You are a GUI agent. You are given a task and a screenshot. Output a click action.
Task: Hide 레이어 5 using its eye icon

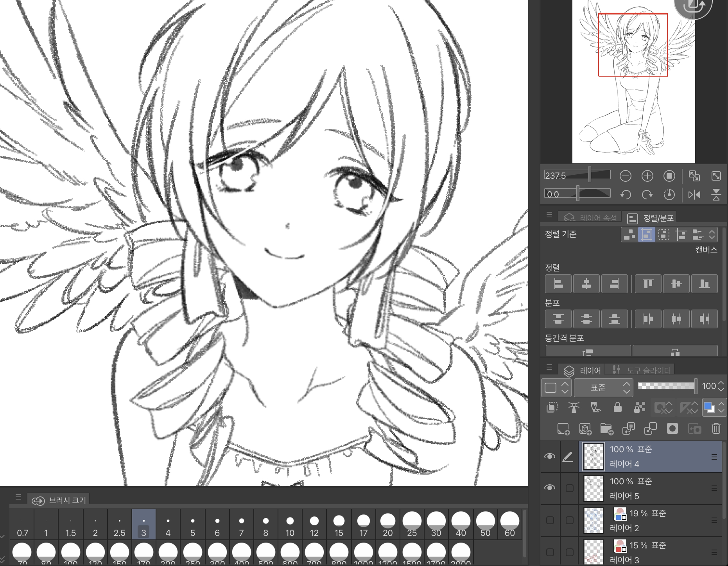click(x=550, y=488)
